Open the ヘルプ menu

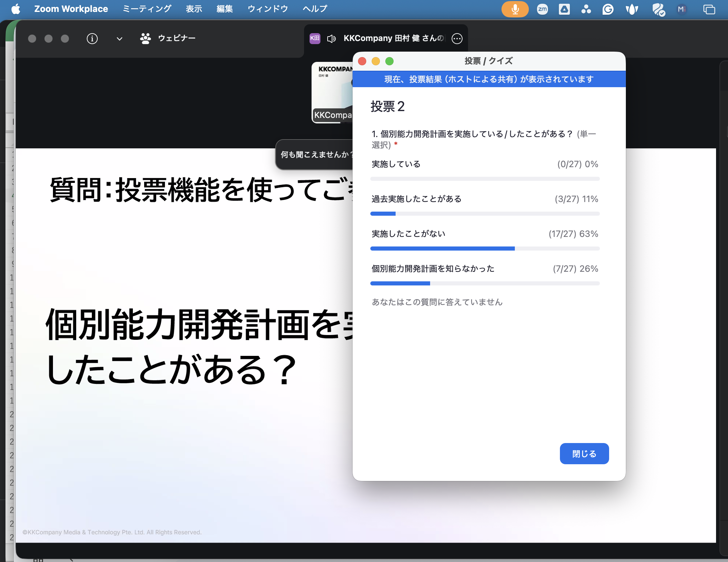[x=315, y=9]
